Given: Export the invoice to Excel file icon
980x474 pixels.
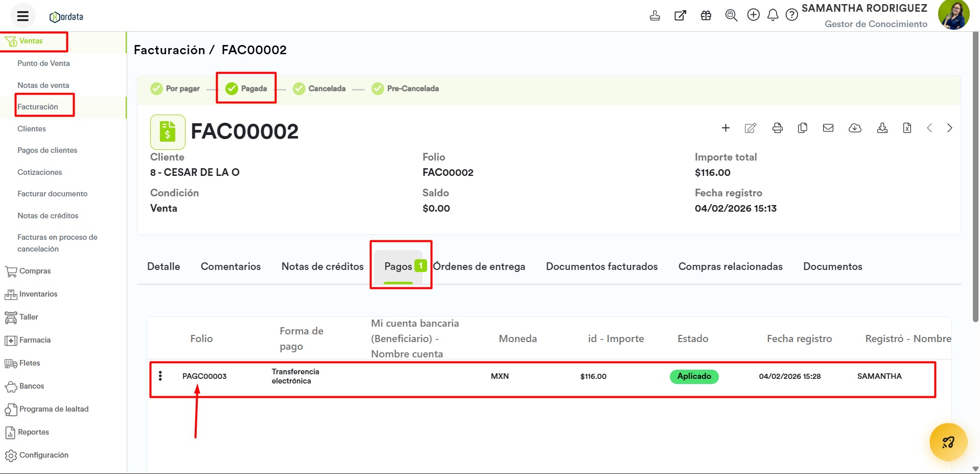Looking at the screenshot, I should point(907,128).
